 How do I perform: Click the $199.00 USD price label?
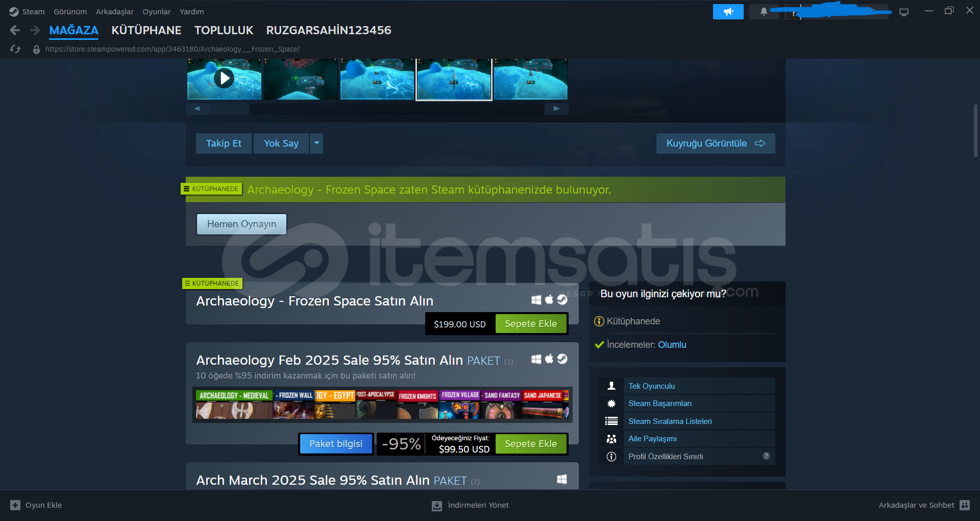pos(460,324)
